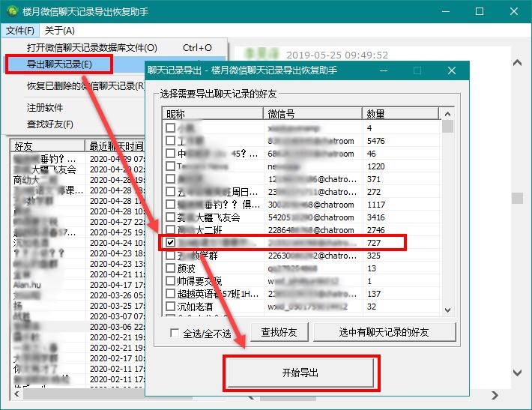
Task: Minimize the 聊天记录导出 dialog
Action: pos(384,70)
